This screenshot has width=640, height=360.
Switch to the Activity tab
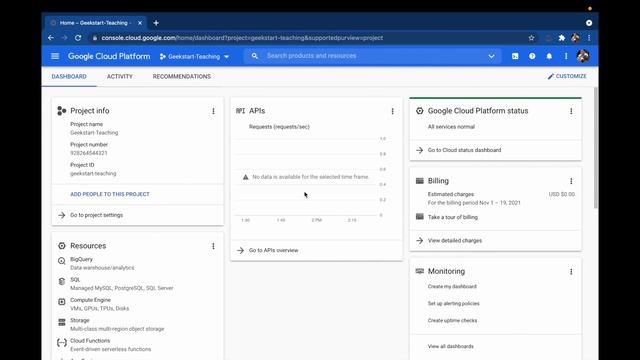click(x=120, y=76)
